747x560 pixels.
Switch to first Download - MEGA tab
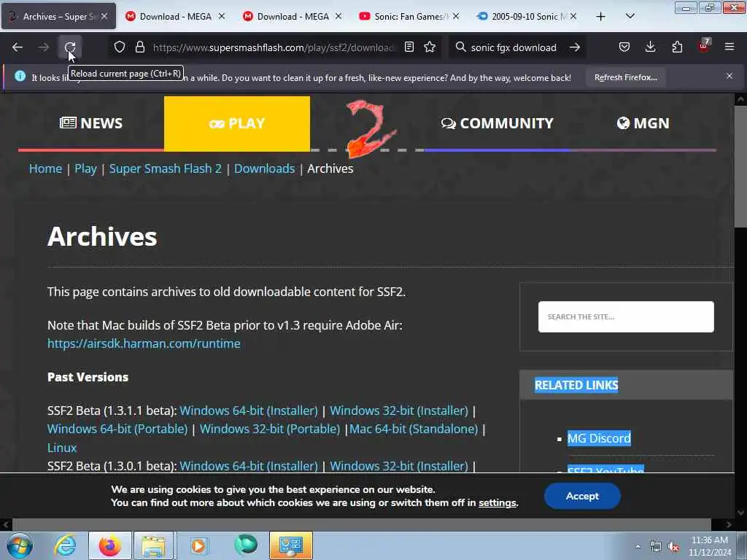(x=175, y=17)
